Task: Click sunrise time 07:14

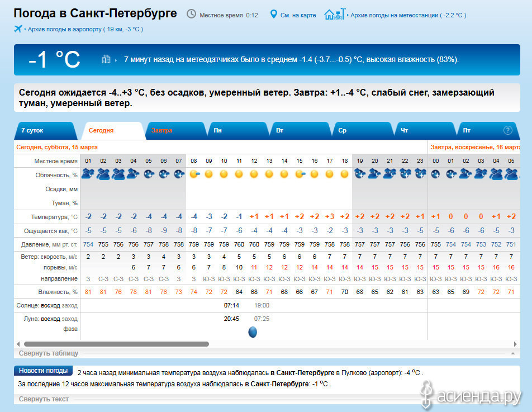Action: click(231, 305)
